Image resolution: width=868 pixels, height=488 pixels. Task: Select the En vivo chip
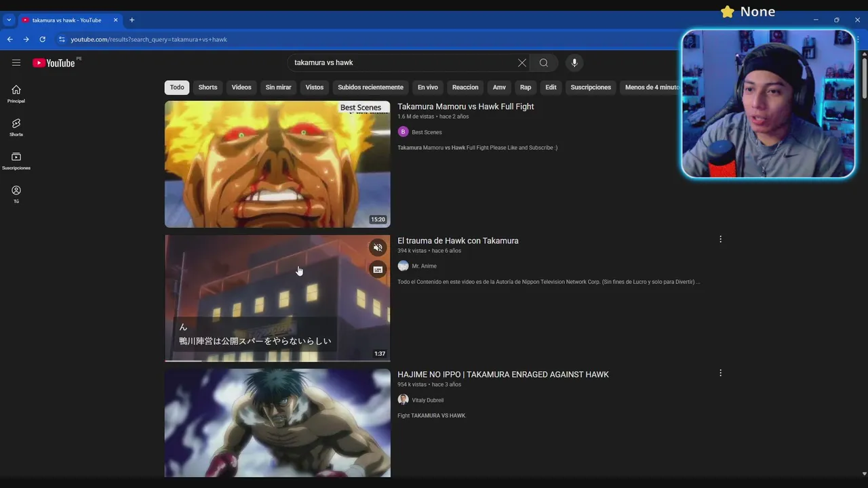(x=427, y=87)
